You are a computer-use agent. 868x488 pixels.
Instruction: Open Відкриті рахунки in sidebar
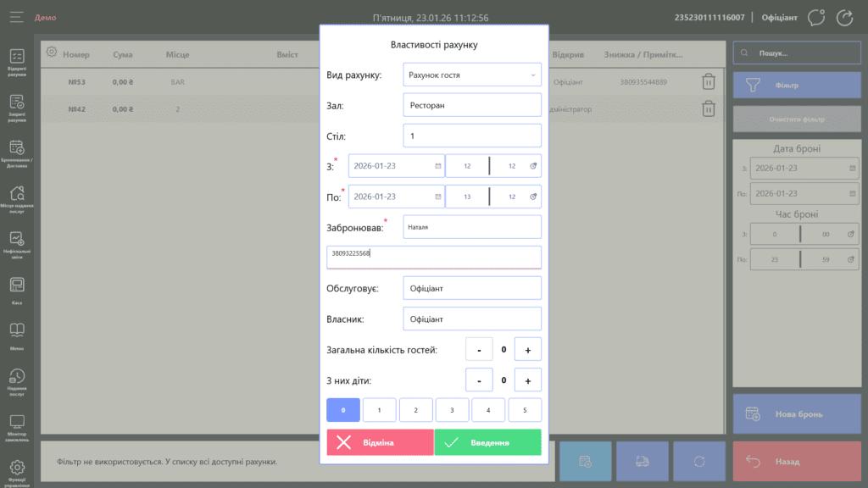coord(17,61)
